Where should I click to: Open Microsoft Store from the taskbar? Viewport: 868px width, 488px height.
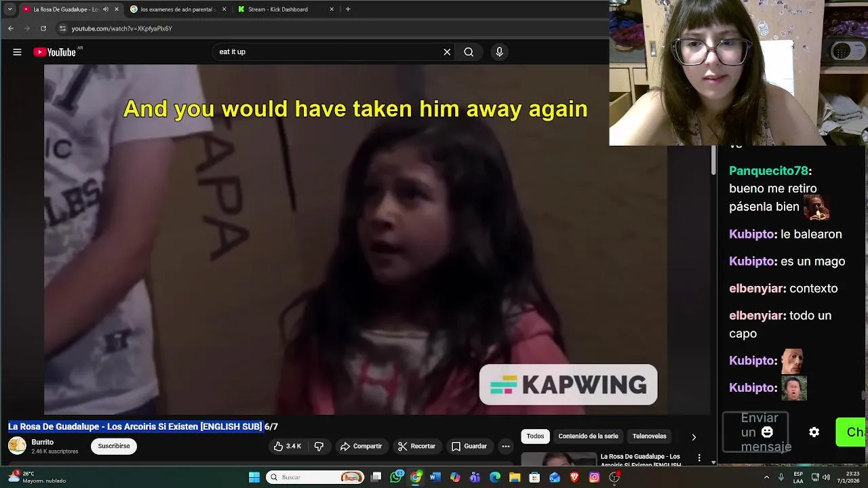534,477
